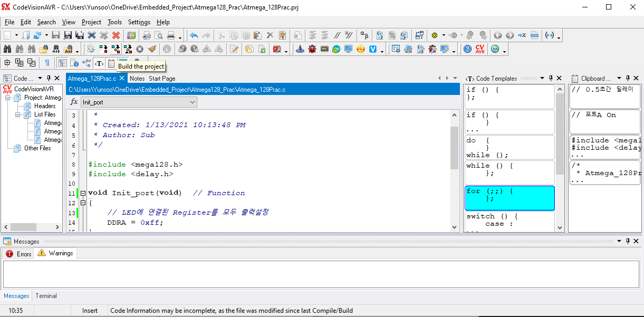The image size is (644, 317).
Task: Toggle the Clipboard History panel button
Action: [111, 63]
